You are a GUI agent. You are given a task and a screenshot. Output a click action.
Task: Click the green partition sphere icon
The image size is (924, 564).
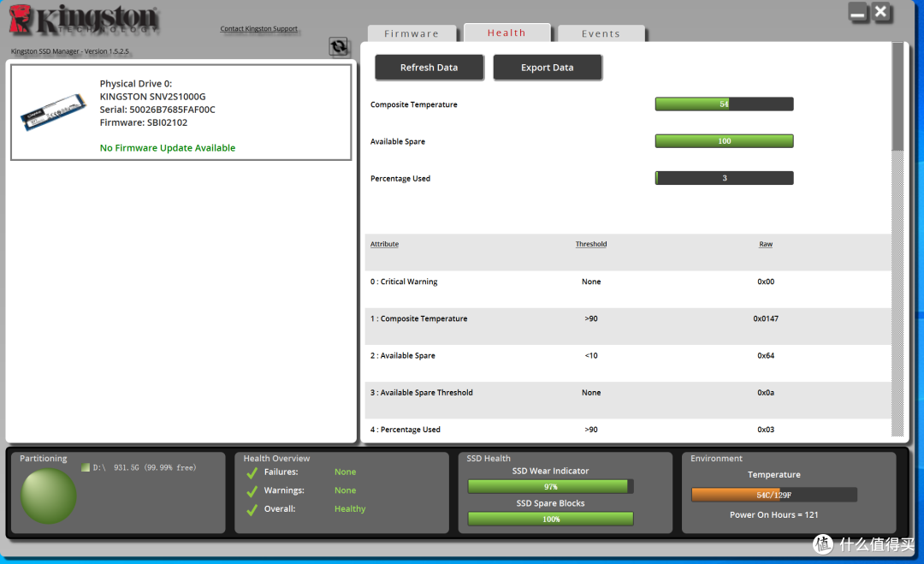click(x=49, y=496)
